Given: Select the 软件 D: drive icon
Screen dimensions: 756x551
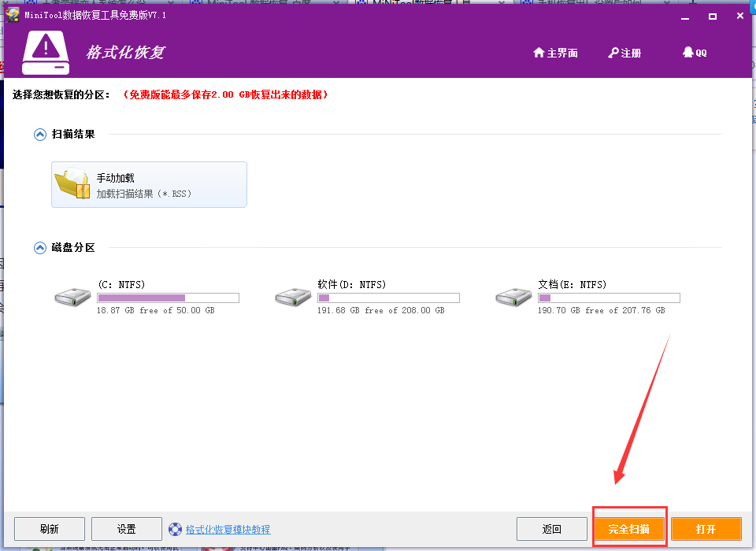Looking at the screenshot, I should (294, 295).
